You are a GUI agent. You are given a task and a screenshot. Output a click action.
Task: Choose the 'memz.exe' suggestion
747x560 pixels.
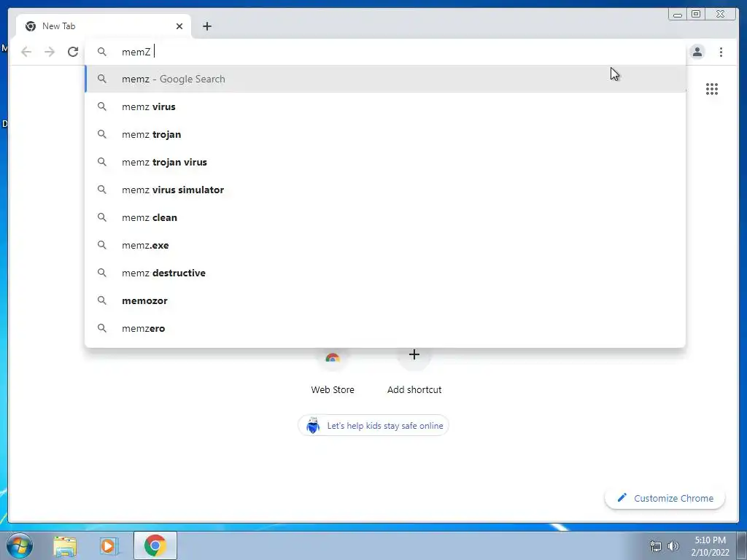[385, 245]
